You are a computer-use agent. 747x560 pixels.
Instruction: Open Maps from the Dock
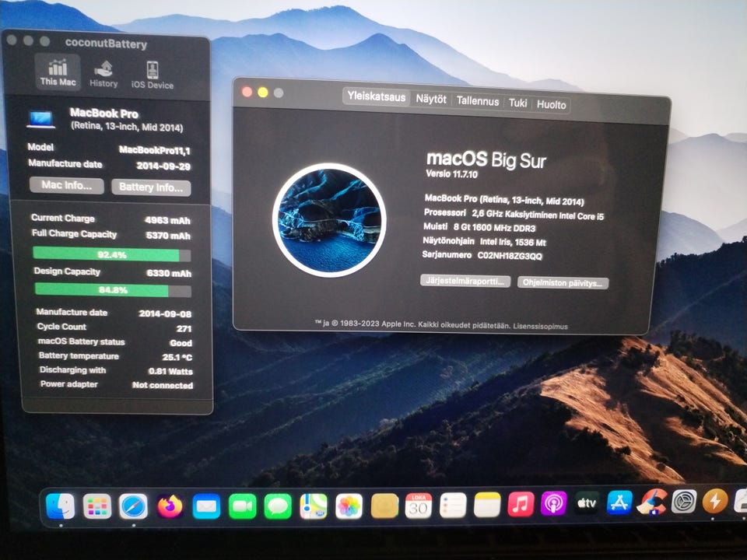click(314, 506)
